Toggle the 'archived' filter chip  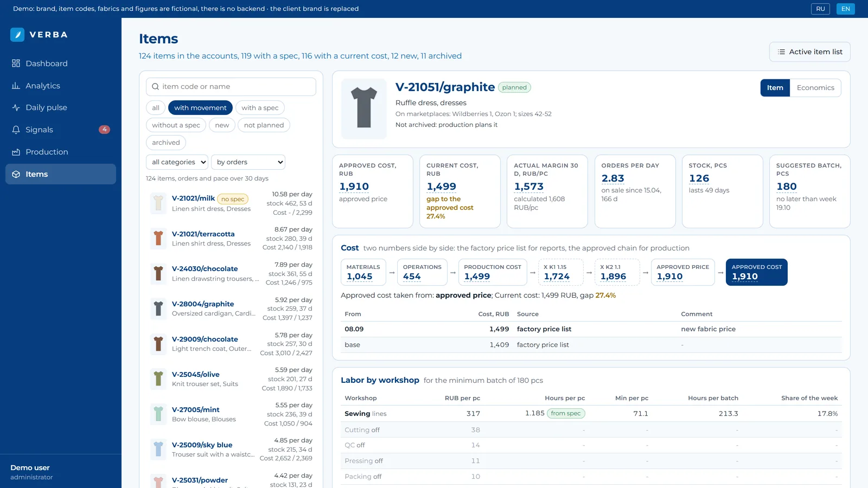166,143
